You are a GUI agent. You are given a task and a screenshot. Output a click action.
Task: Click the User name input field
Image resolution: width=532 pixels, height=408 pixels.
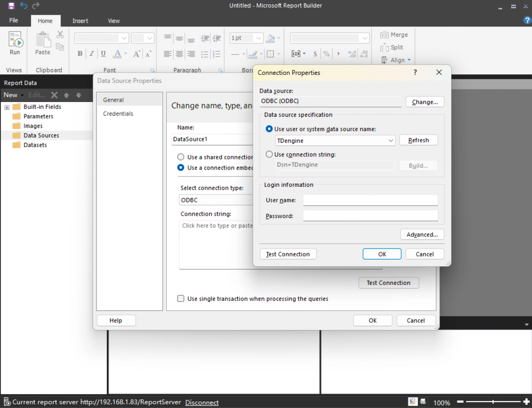pos(370,200)
